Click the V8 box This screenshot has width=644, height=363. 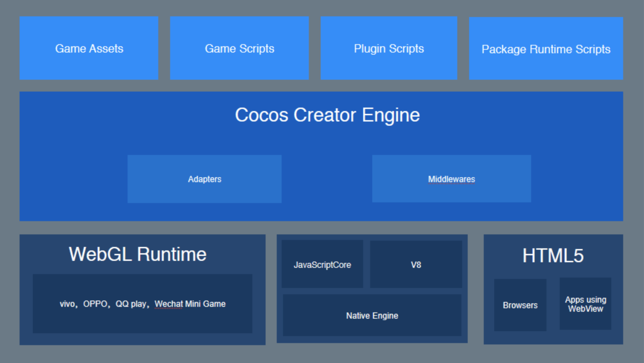(x=416, y=265)
